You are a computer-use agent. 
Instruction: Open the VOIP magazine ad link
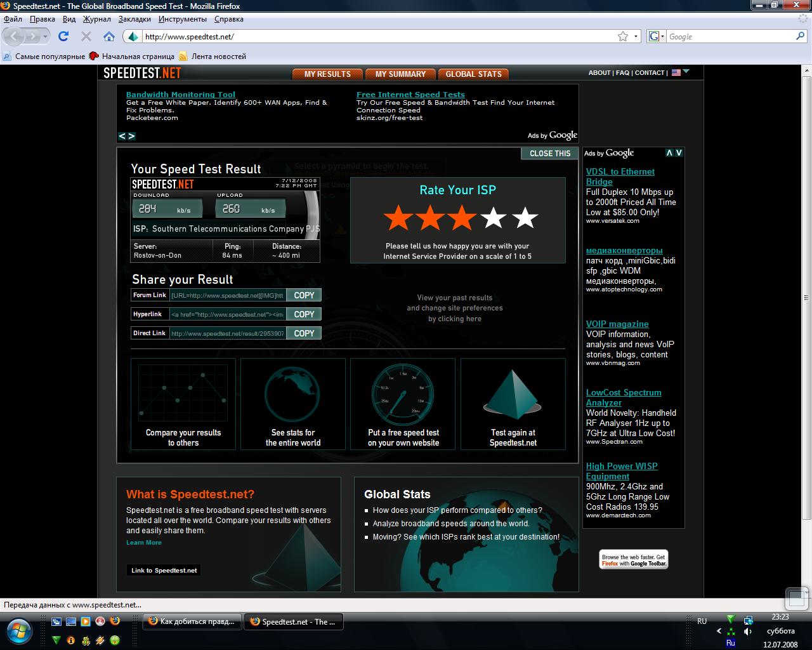[617, 324]
